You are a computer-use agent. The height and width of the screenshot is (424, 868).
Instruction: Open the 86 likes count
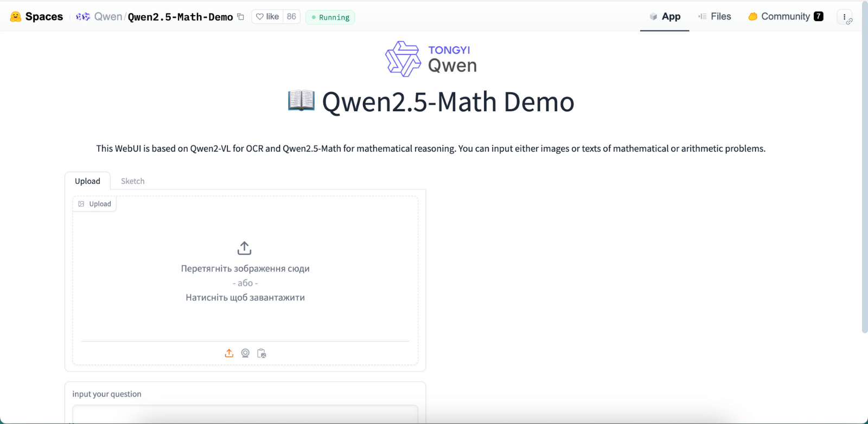pyautogui.click(x=291, y=17)
